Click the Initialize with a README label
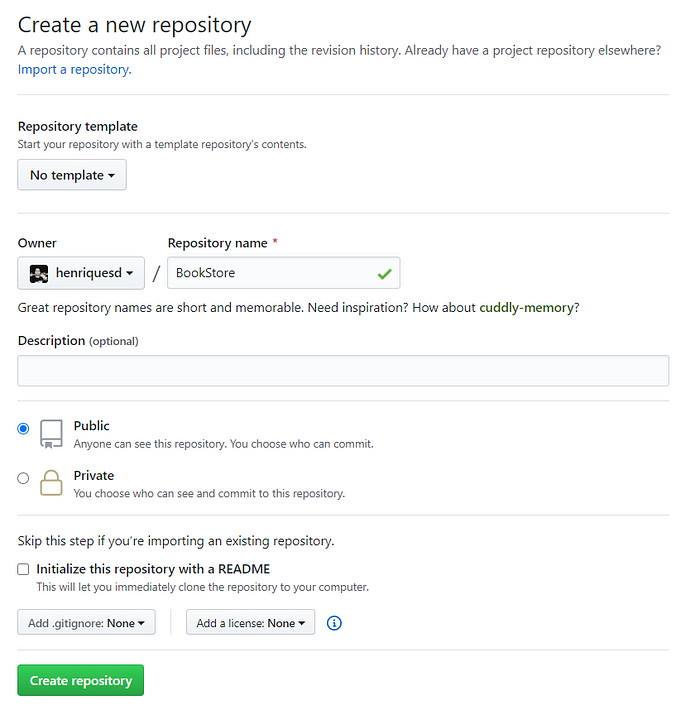 (153, 569)
